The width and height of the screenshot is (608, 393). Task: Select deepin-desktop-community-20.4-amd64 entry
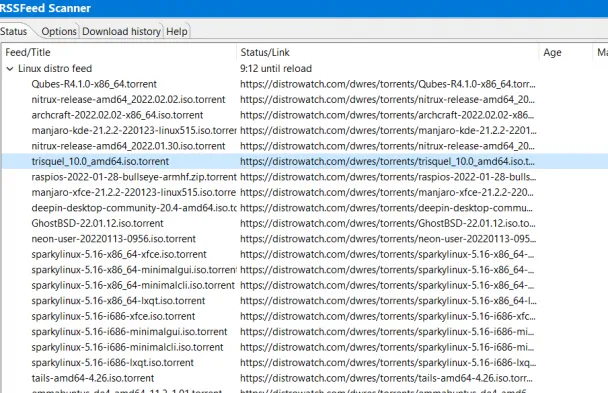[134, 208]
